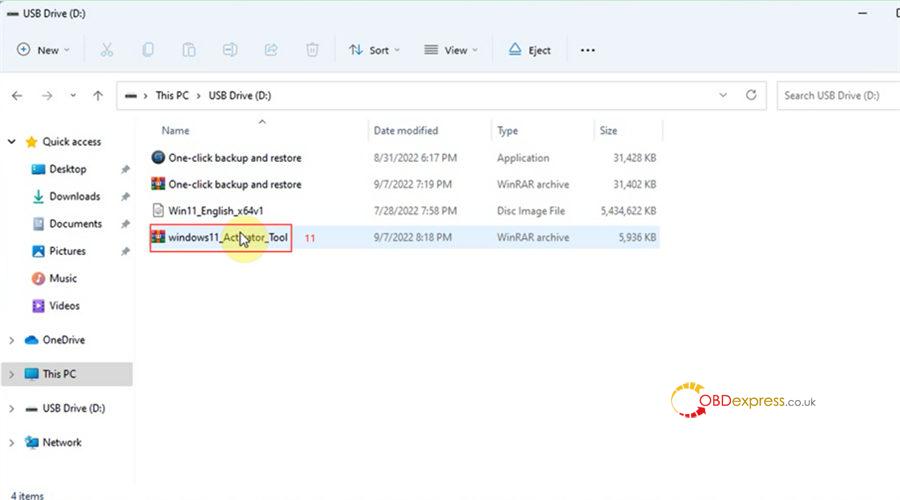Click the Share icon in toolbar

271,50
